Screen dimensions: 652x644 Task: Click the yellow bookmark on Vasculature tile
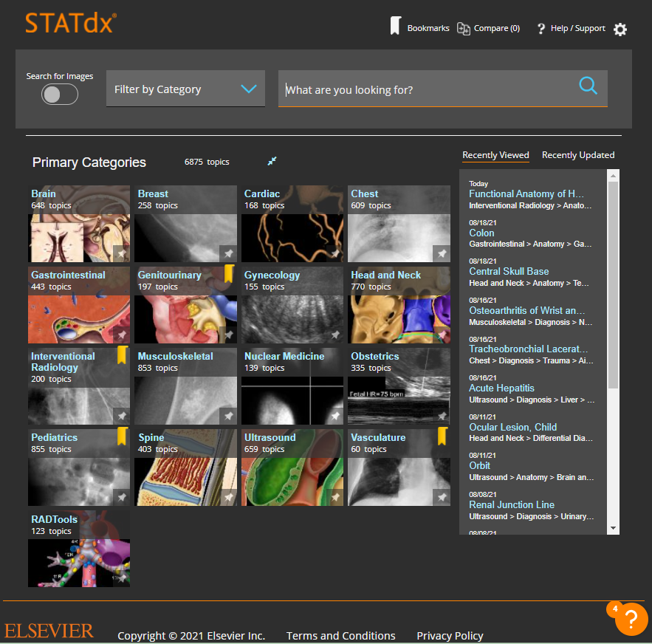click(442, 436)
